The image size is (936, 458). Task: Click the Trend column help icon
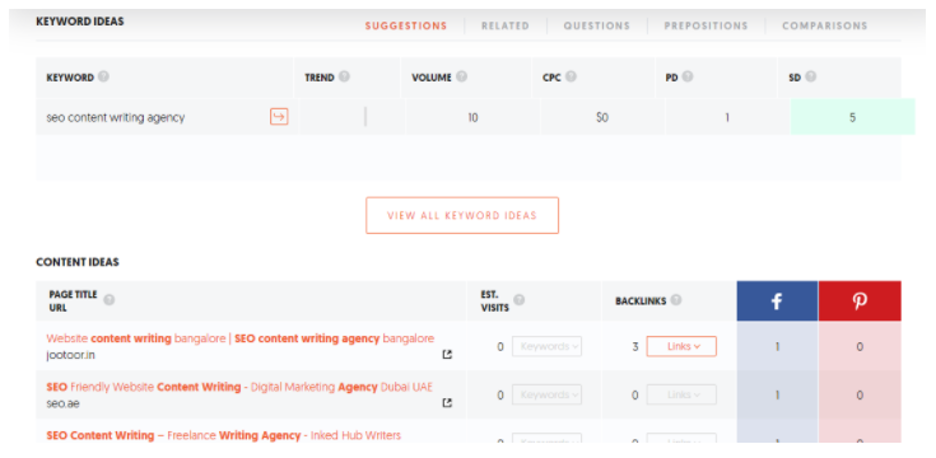344,77
